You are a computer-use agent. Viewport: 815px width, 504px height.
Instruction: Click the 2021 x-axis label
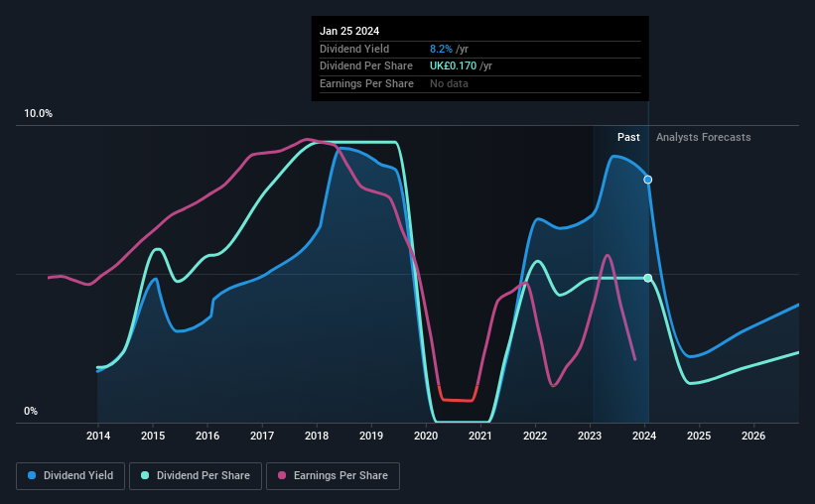click(x=480, y=436)
